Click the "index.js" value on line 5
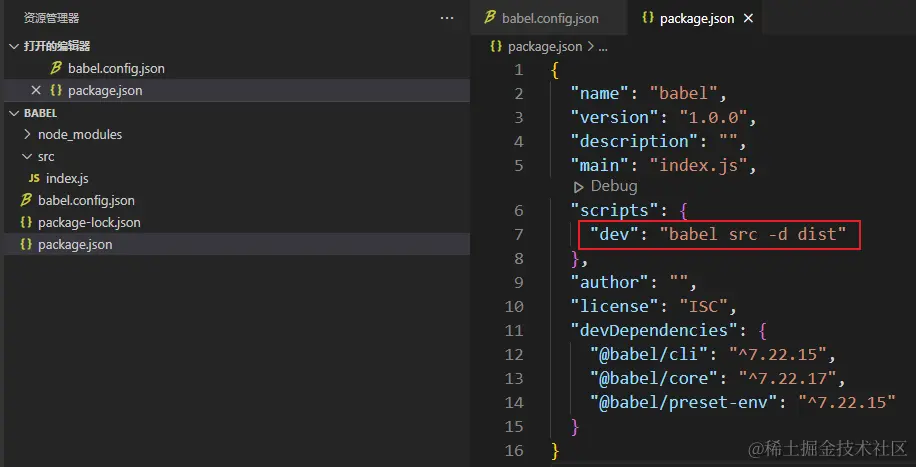This screenshot has width=916, height=467. coord(699,165)
